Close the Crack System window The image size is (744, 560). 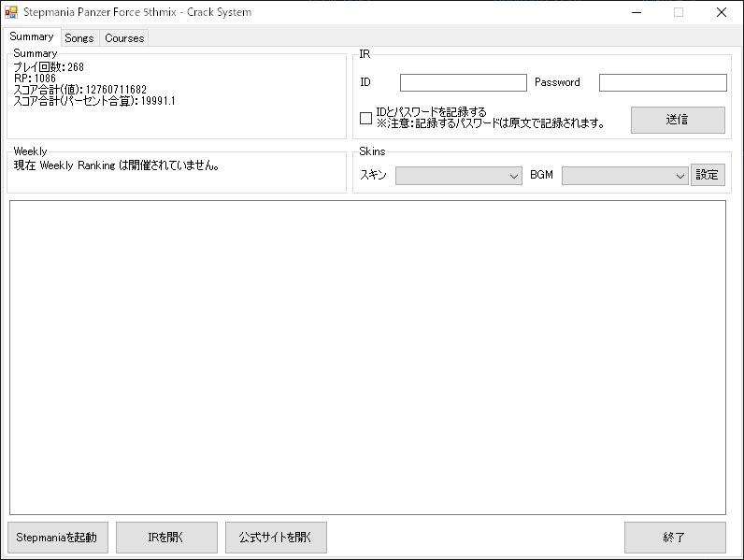[x=722, y=12]
